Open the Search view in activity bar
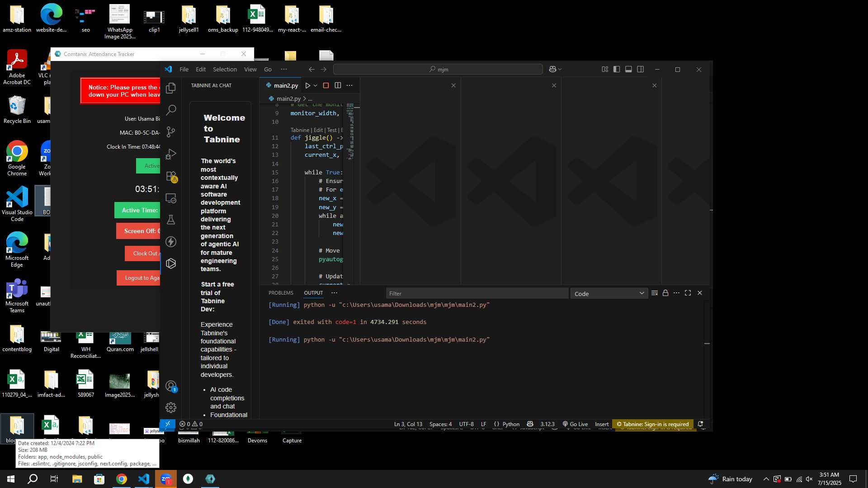The width and height of the screenshot is (868, 488). pos(171,110)
